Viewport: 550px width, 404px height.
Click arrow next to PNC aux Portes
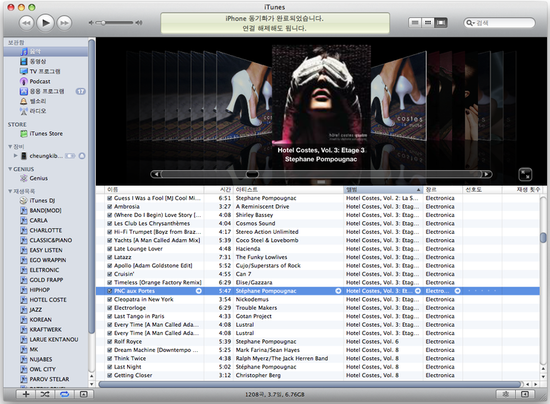click(199, 291)
